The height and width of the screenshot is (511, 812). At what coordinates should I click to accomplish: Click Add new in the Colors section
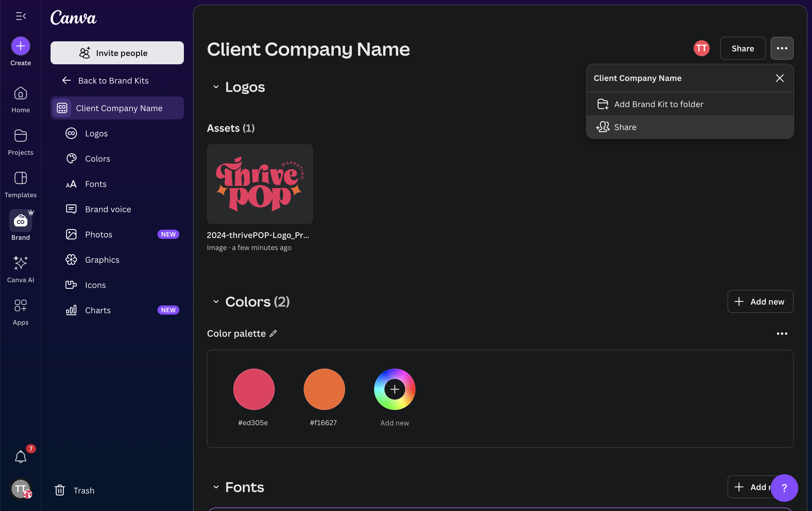760,301
